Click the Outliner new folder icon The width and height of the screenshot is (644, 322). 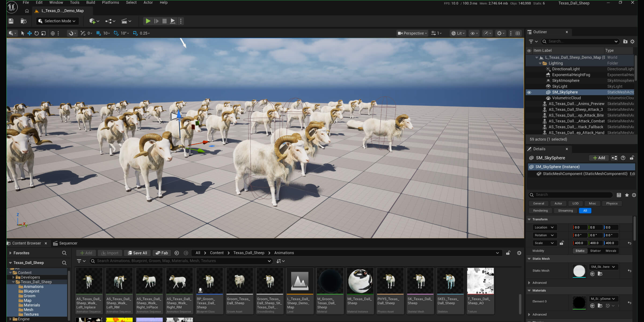tap(625, 41)
